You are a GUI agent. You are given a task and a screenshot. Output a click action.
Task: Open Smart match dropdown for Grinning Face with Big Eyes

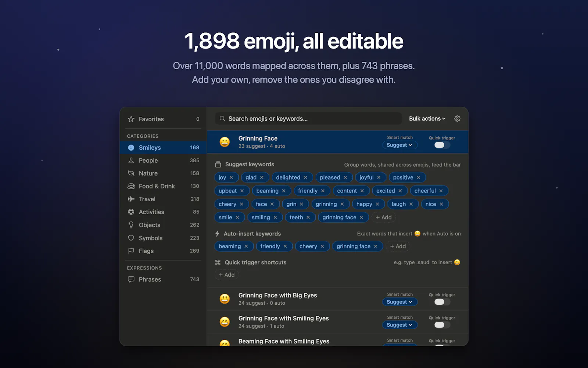click(x=399, y=302)
